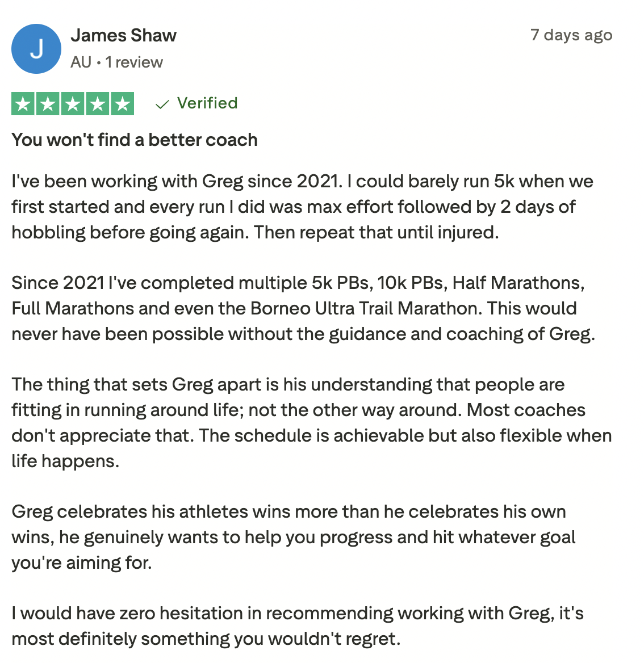Click the '7 days ago' timestamp
The height and width of the screenshot is (663, 644).
(x=571, y=35)
